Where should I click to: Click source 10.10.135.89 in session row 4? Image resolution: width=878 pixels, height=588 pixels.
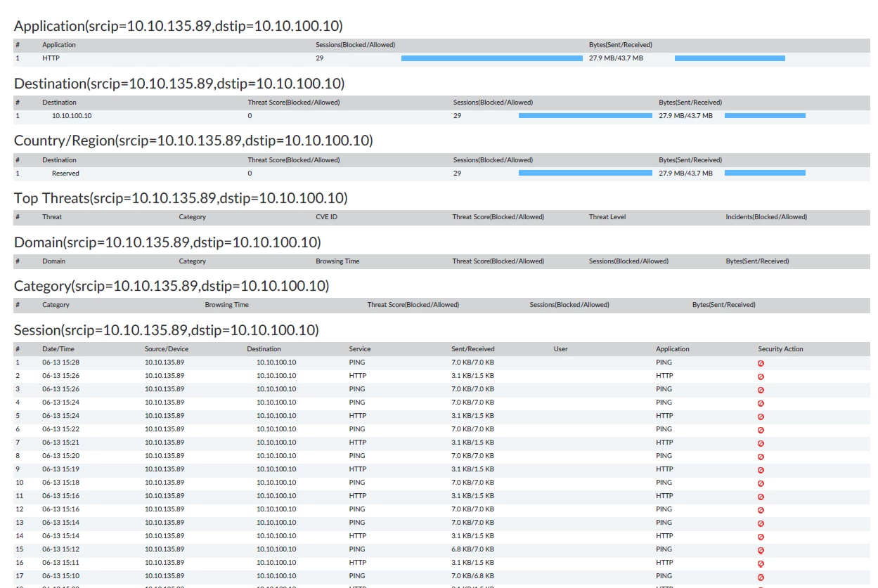[x=164, y=403]
